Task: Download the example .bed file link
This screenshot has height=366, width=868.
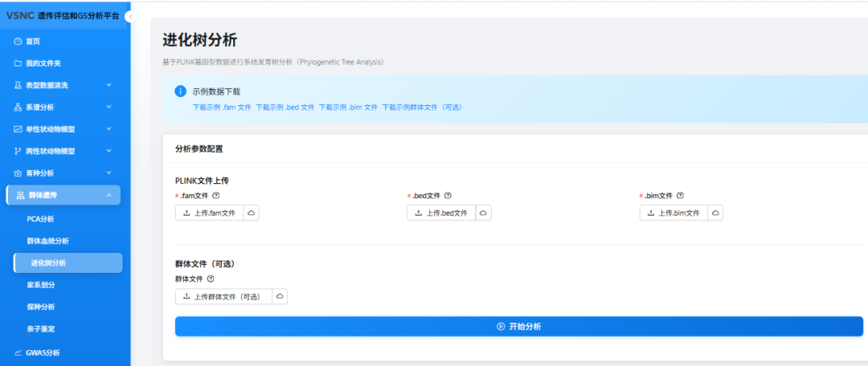Action: click(x=285, y=108)
